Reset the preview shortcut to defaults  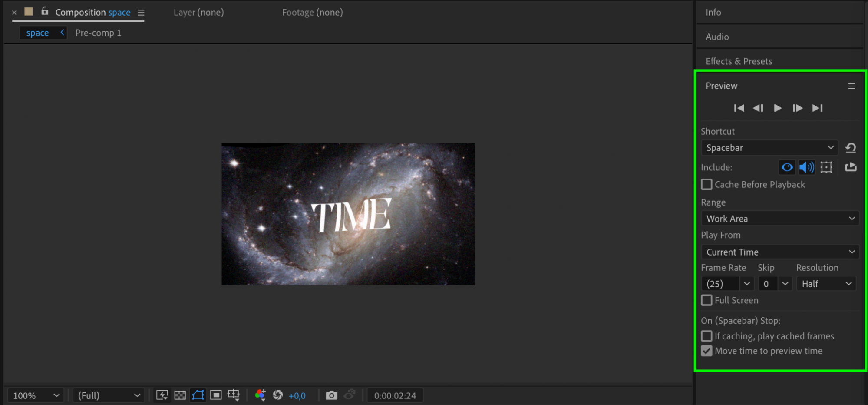tap(851, 148)
